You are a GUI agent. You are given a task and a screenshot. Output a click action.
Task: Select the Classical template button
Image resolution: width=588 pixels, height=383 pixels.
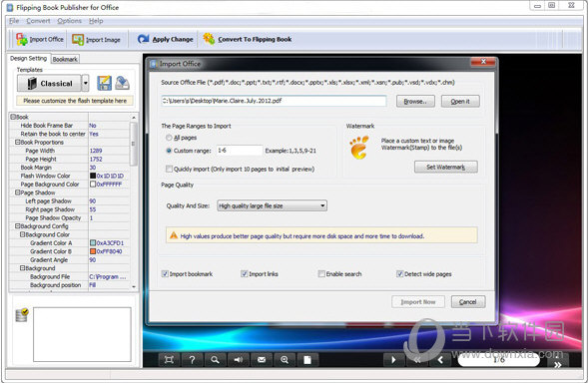click(49, 83)
